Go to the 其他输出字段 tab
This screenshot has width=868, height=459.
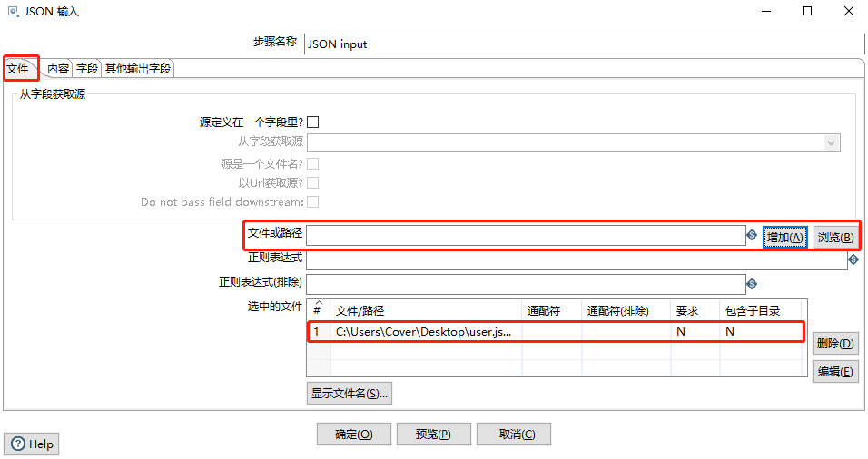click(x=137, y=69)
